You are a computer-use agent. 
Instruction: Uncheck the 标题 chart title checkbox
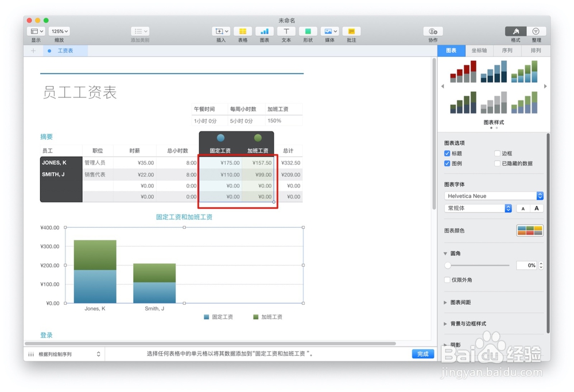tap(447, 153)
